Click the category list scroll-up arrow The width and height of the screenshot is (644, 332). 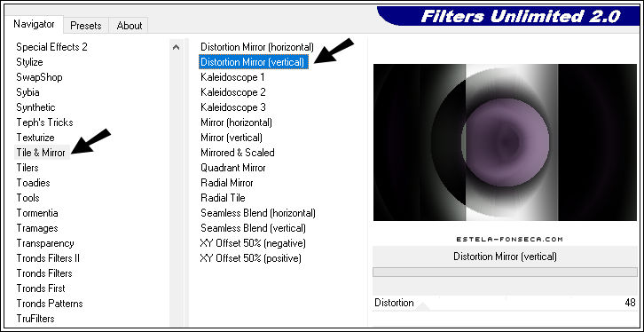pyautogui.click(x=177, y=47)
